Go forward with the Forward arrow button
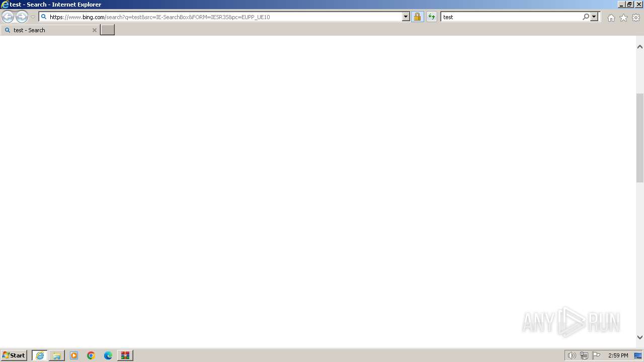This screenshot has width=644, height=362. pyautogui.click(x=22, y=17)
